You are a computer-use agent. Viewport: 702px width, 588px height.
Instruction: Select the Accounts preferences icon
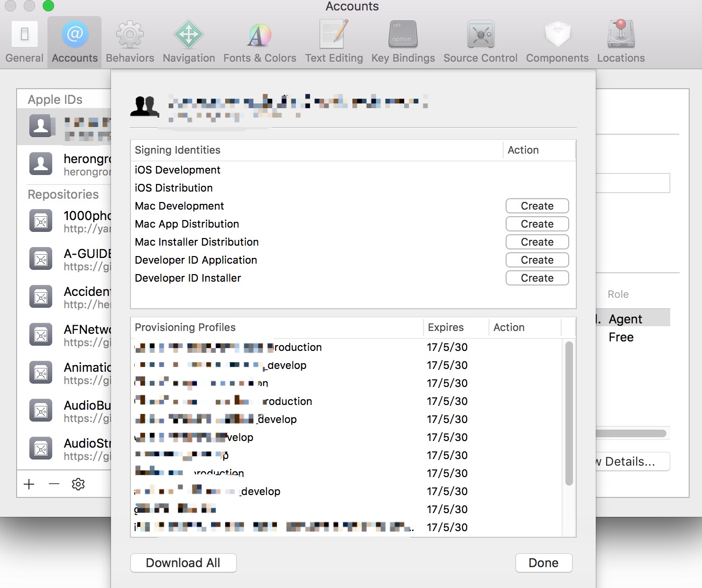(75, 34)
